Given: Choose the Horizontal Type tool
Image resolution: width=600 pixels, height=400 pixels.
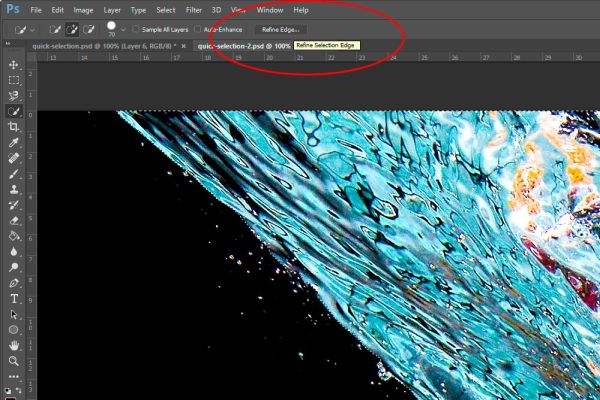Looking at the screenshot, I should (x=14, y=299).
